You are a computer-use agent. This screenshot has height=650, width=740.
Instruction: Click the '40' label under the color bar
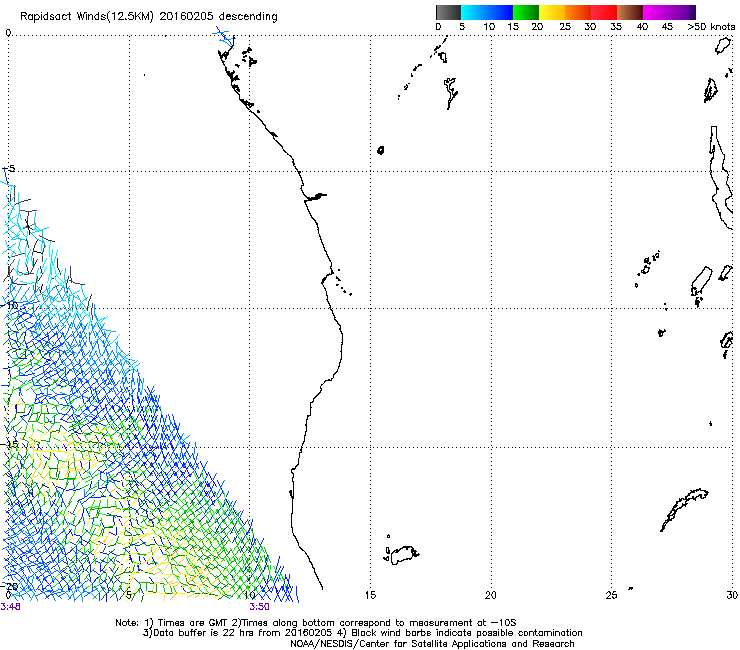coord(642,27)
